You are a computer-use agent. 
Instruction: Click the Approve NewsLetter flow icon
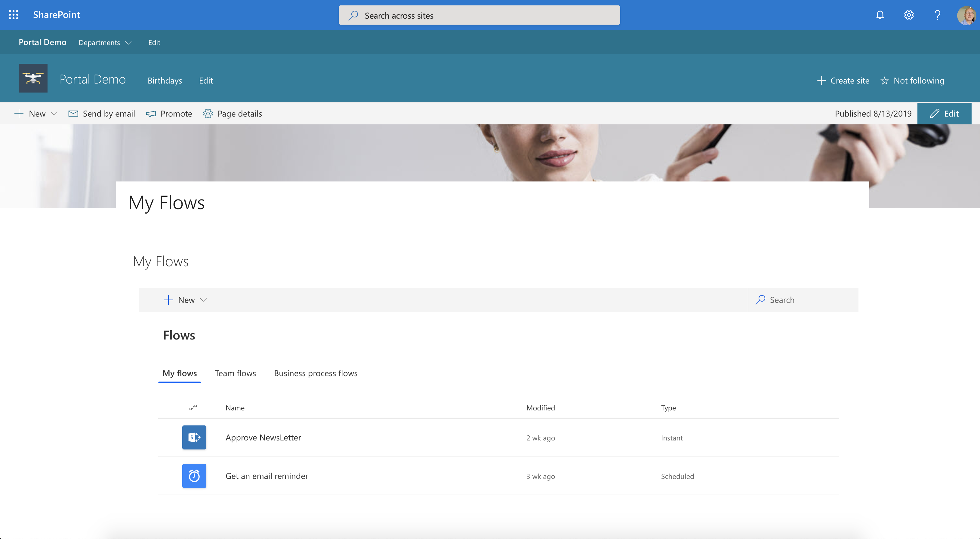click(x=194, y=437)
